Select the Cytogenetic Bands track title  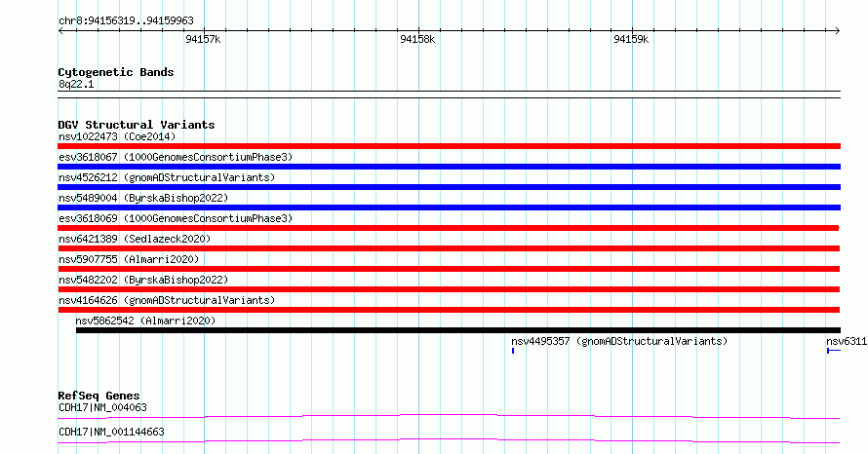click(x=116, y=72)
